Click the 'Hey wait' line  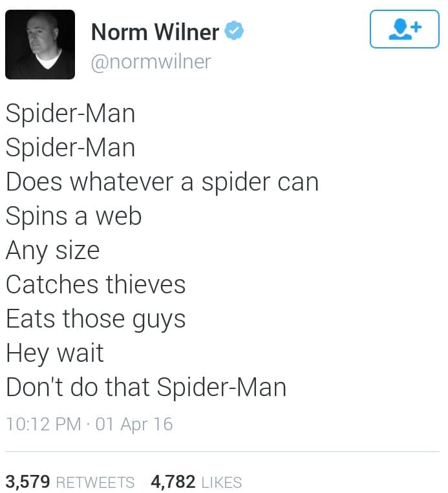55,353
